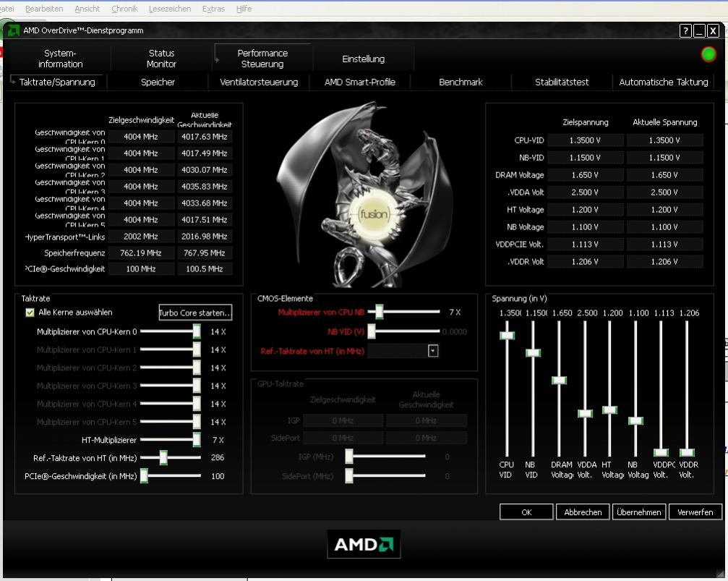Click the Übernehmen button
The image size is (728, 581).
pos(639,512)
